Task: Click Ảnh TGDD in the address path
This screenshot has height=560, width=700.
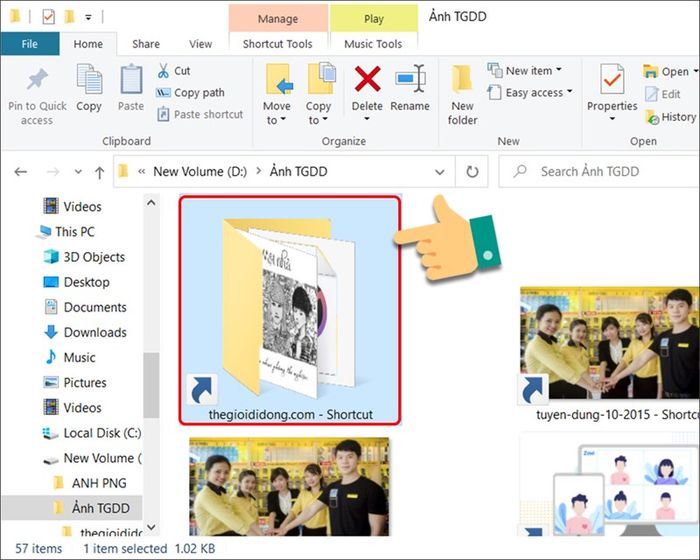Action: tap(299, 171)
